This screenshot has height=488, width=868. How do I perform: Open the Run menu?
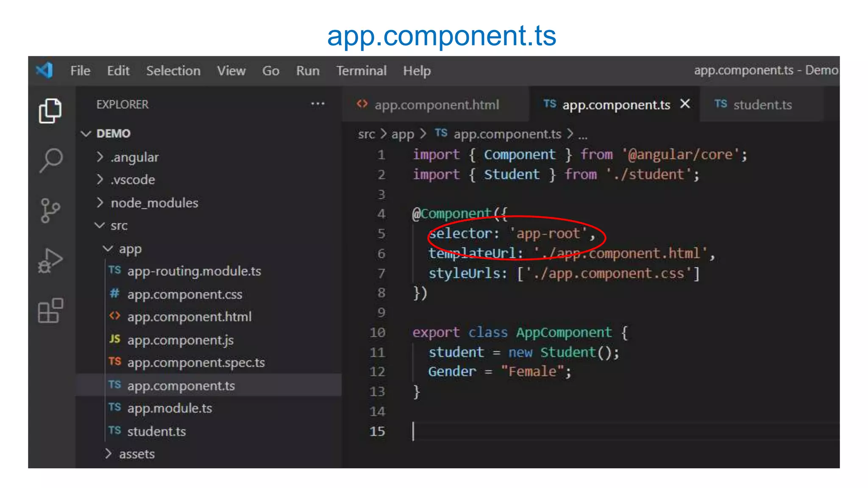click(308, 71)
